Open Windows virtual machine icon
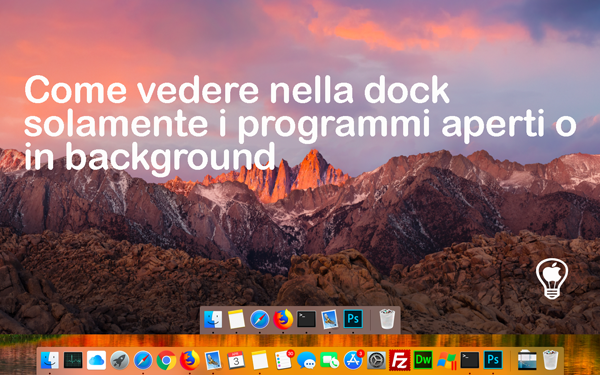This screenshot has height=375, width=600. (447, 360)
